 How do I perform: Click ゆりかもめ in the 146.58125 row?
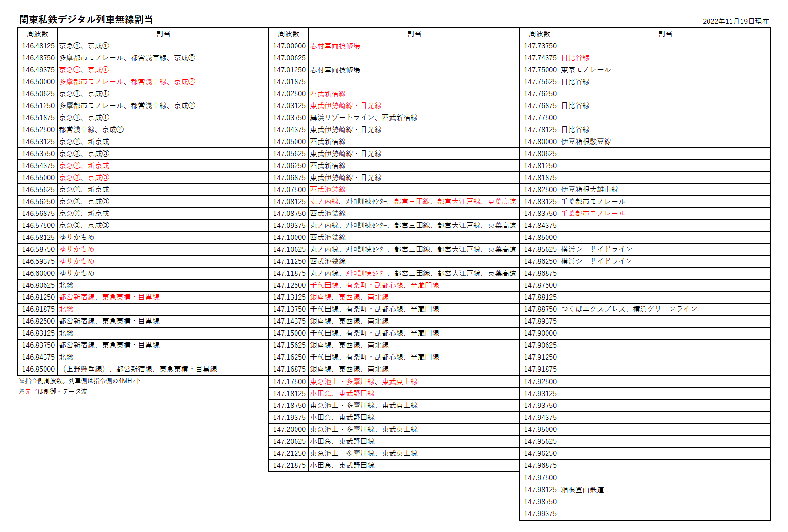77,238
